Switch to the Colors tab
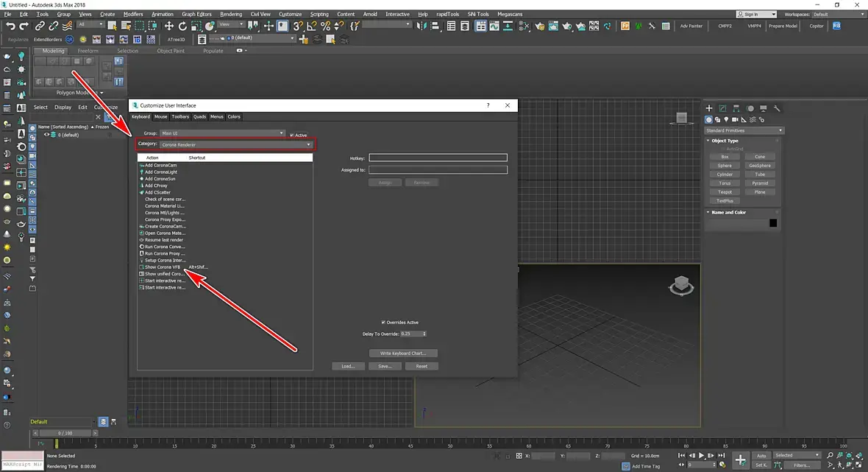The image size is (868, 472). click(234, 117)
